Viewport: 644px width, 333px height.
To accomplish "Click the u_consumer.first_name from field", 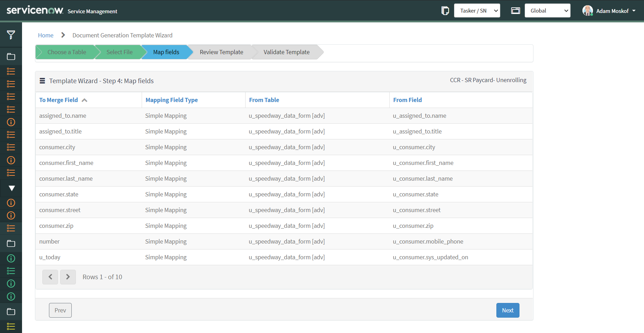I will coord(423,163).
